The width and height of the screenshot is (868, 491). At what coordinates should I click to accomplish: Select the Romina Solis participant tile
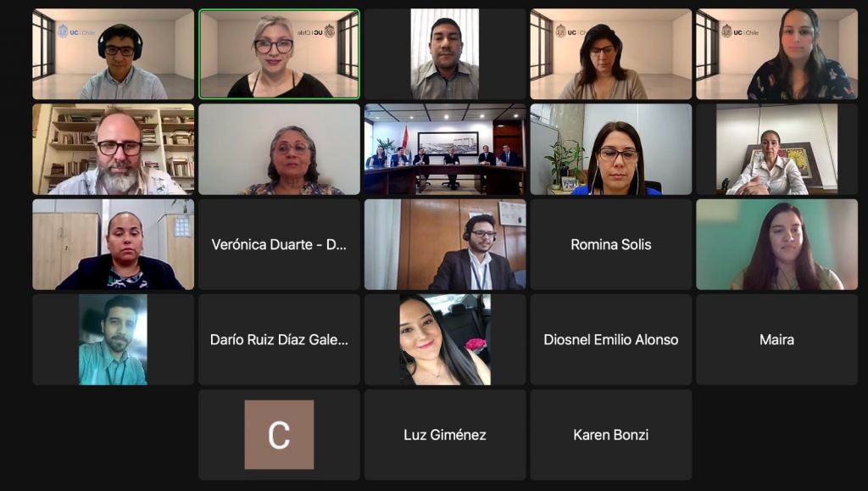tap(610, 244)
